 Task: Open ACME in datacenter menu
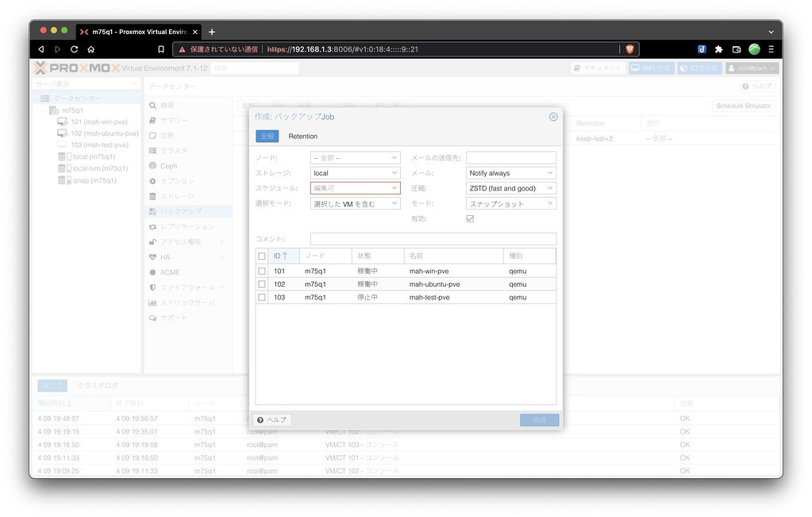click(169, 272)
